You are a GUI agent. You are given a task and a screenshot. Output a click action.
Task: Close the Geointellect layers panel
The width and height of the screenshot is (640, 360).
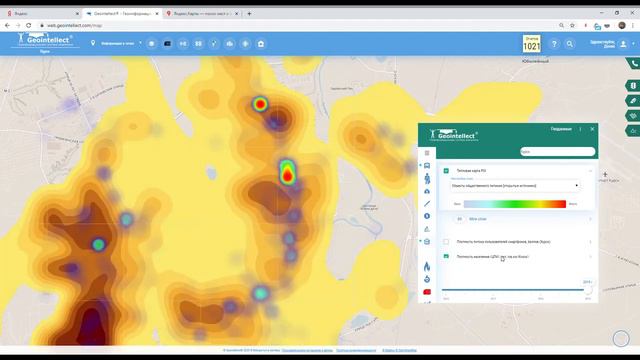click(592, 129)
